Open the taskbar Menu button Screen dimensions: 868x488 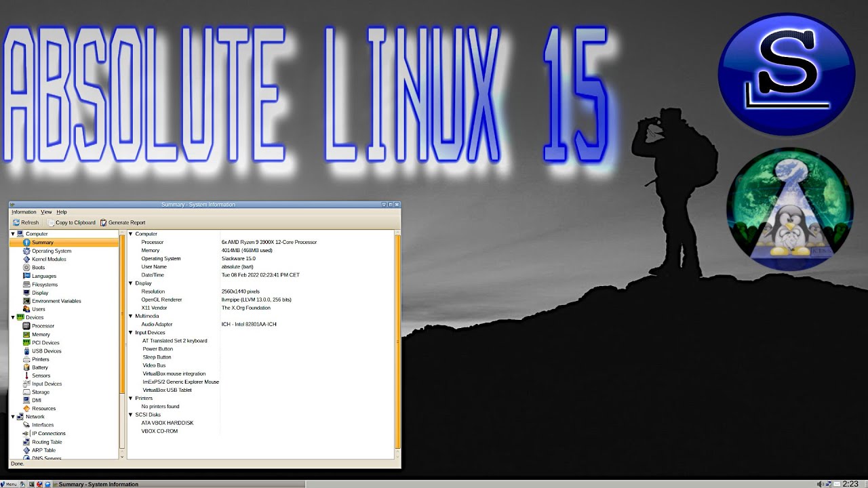click(9, 484)
